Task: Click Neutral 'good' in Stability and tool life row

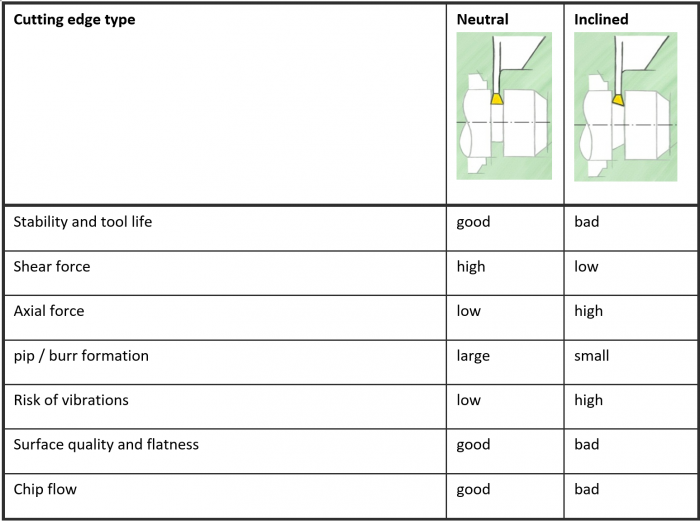Action: coord(473,221)
